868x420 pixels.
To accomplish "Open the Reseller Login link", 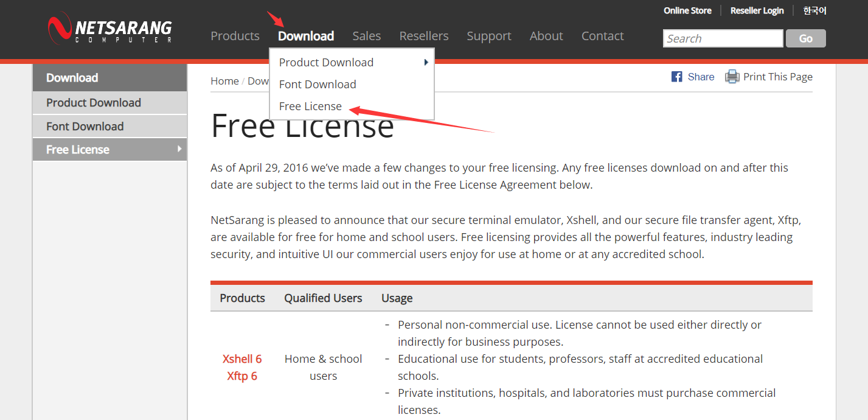I will (757, 10).
